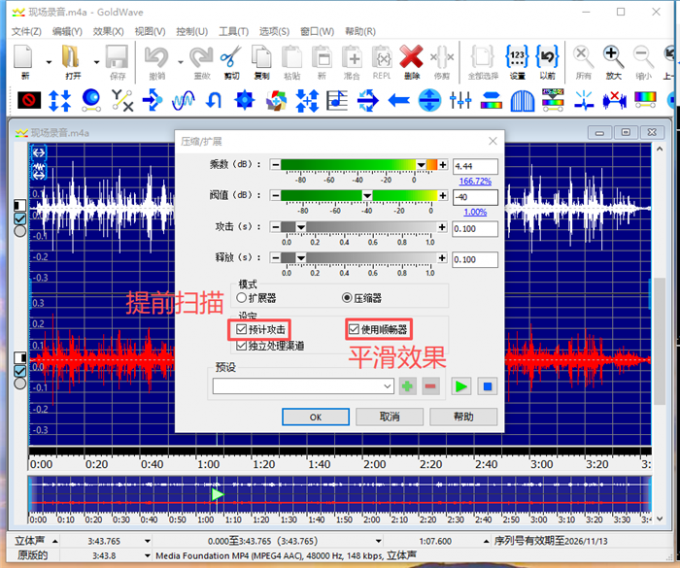The width and height of the screenshot is (680, 568).
Task: Click the 撤销 (undo) toolbar icon
Action: (x=156, y=58)
